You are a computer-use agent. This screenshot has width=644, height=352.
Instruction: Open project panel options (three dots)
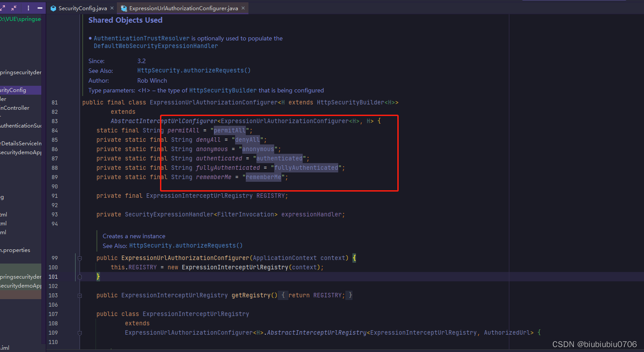pos(29,8)
